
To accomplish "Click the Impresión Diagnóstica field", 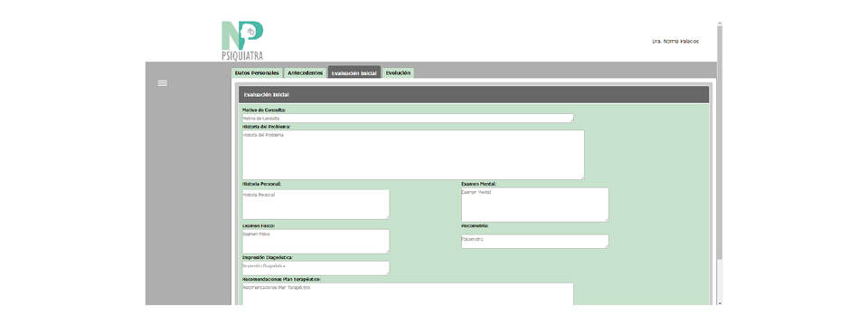I will pyautogui.click(x=316, y=268).
